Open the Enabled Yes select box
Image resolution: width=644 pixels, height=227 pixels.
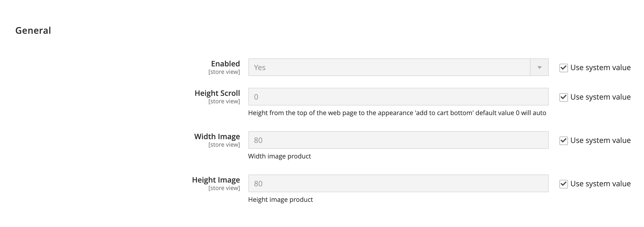click(388, 67)
